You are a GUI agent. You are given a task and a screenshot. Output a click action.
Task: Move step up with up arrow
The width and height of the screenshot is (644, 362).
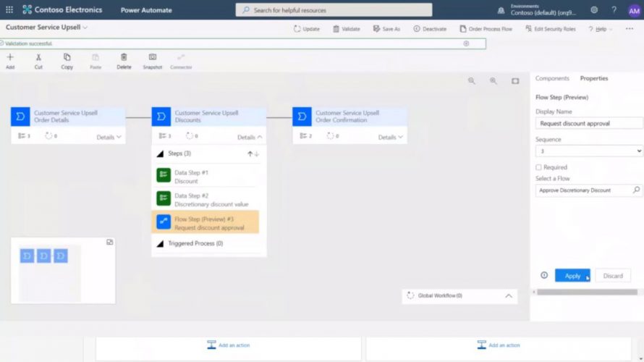click(x=250, y=154)
